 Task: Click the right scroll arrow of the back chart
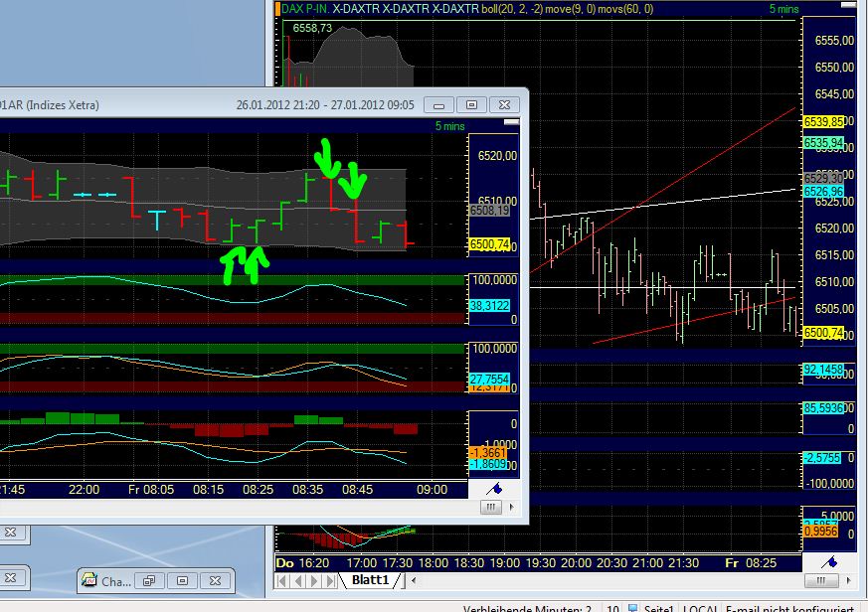849,580
